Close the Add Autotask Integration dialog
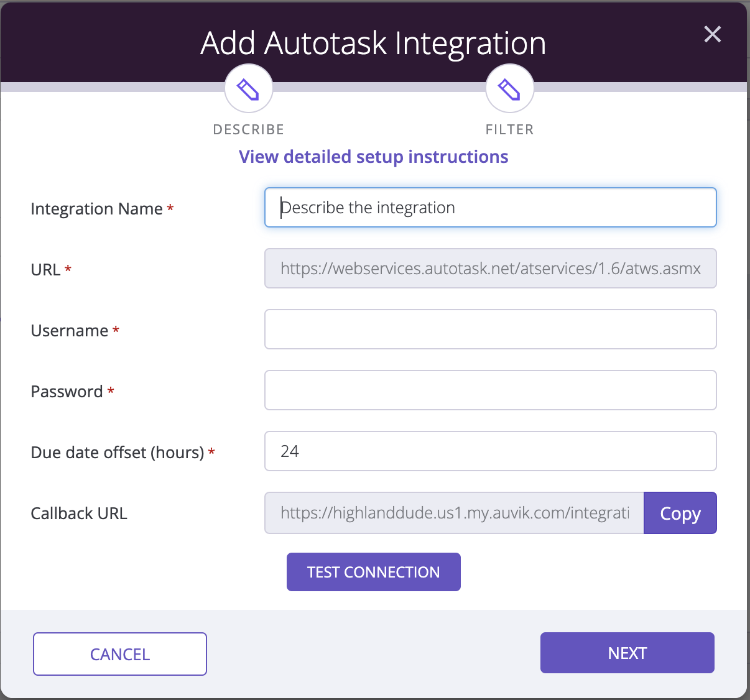 713,34
